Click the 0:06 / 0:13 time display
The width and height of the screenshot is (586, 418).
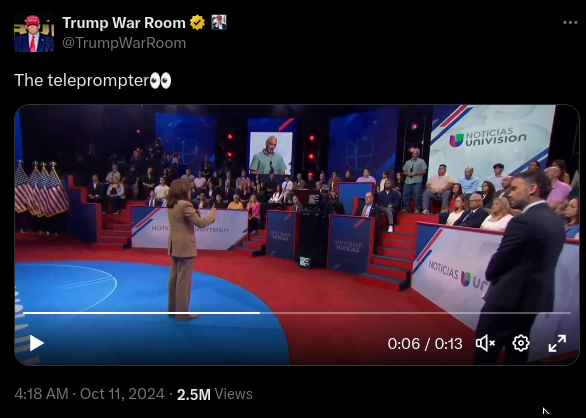pyautogui.click(x=425, y=344)
